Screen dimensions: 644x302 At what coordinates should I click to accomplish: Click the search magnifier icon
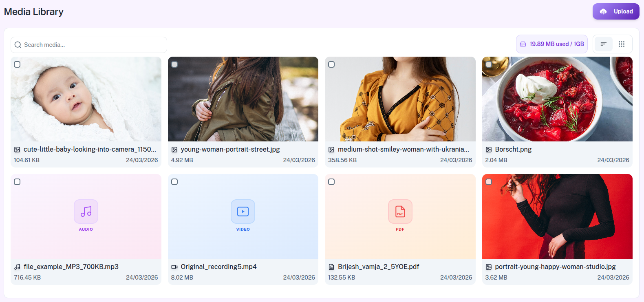pos(18,45)
